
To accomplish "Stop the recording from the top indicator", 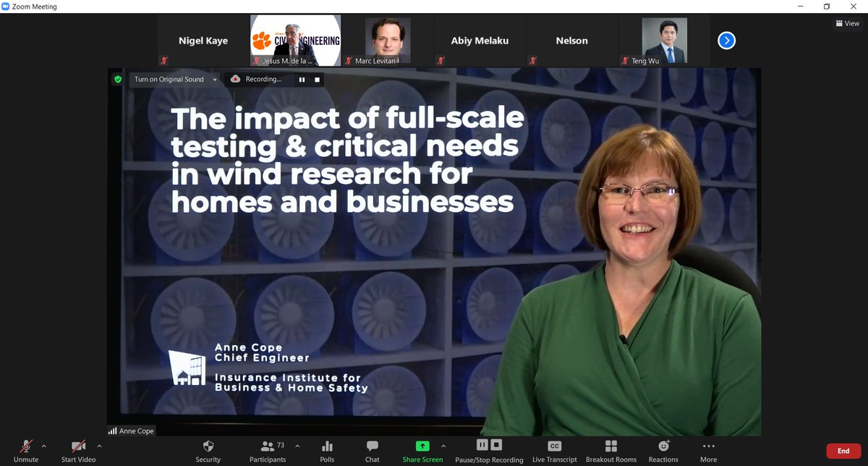I will pyautogui.click(x=317, y=80).
